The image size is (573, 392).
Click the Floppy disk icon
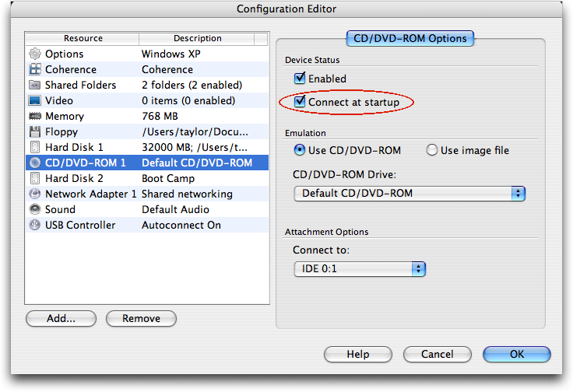pos(35,131)
